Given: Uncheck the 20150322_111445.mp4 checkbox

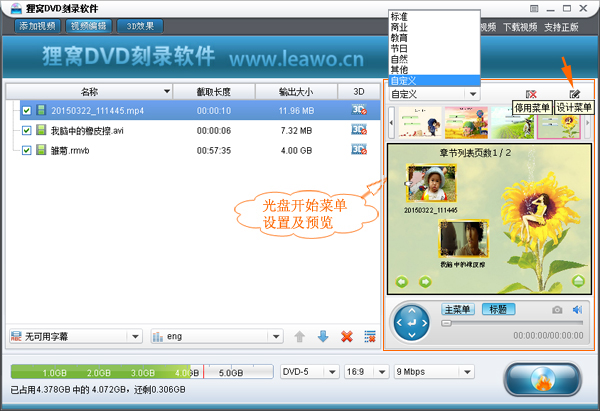Looking at the screenshot, I should pos(26,111).
